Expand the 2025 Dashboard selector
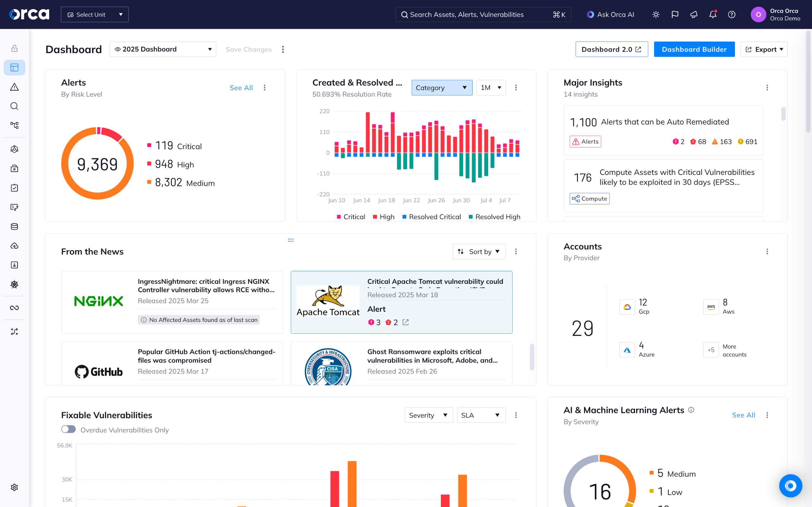 163,49
